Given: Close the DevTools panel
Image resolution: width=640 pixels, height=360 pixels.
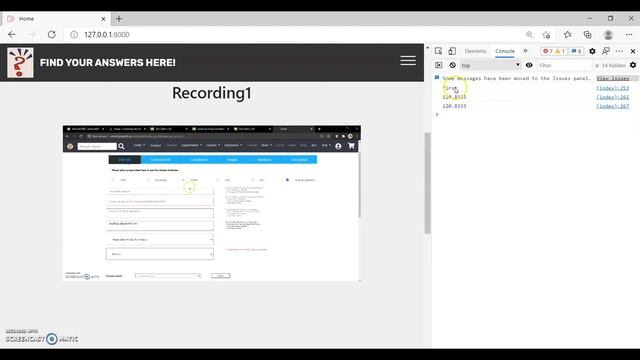Looking at the screenshot, I should [633, 51].
